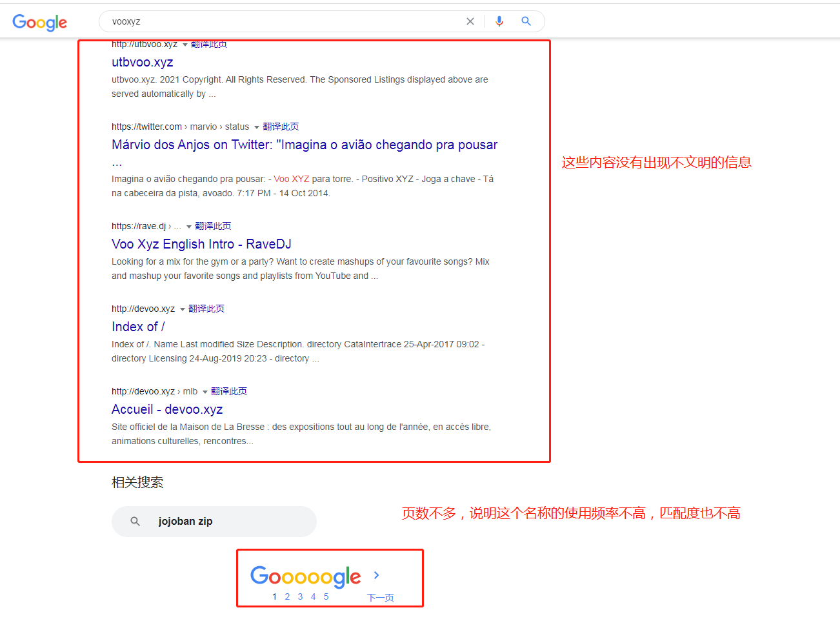Image resolution: width=840 pixels, height=621 pixels.
Task: Clear the search query using the X icon
Action: tap(470, 21)
